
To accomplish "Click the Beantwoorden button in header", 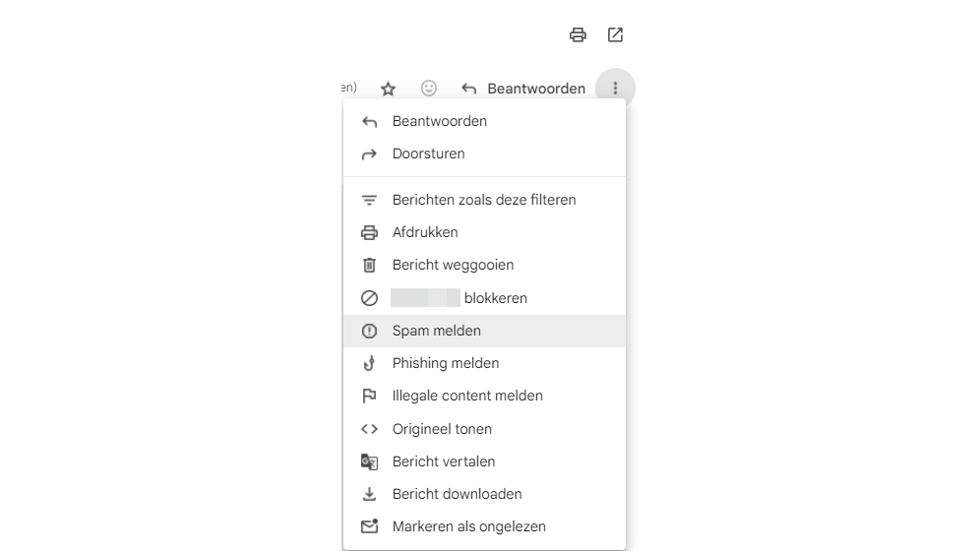I will [x=536, y=89].
